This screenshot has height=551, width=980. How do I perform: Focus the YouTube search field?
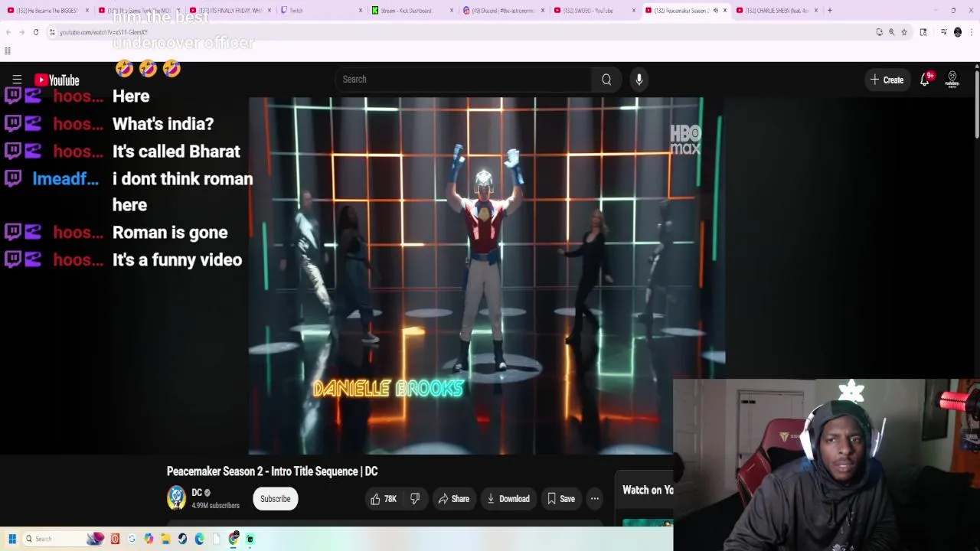pyautogui.click(x=462, y=80)
